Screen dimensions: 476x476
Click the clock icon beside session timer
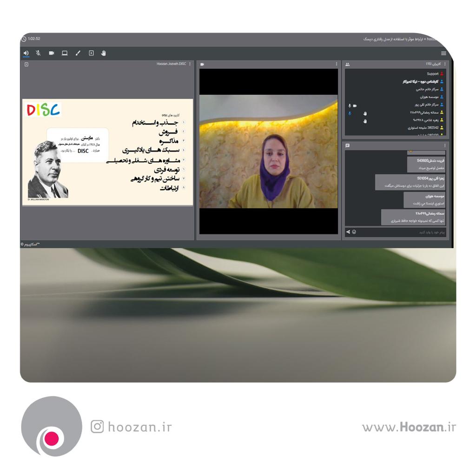tap(24, 39)
